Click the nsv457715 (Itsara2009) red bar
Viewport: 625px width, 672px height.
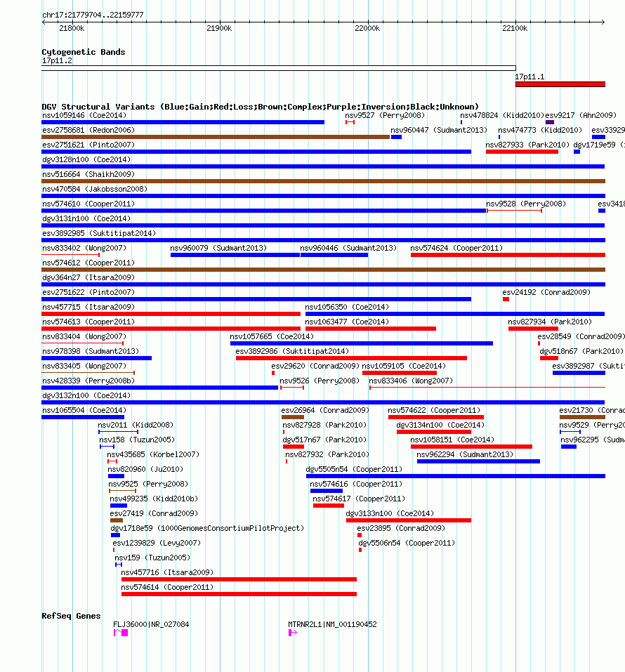(171, 314)
